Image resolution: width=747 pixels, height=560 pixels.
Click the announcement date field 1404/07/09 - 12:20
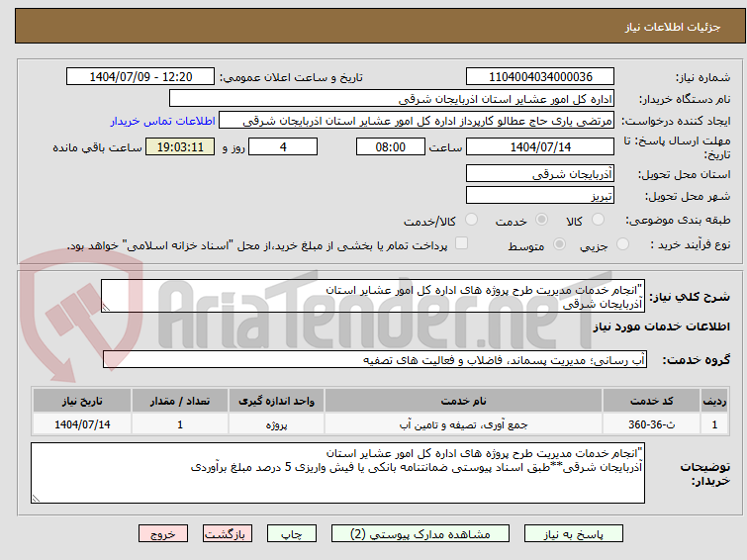coord(140,77)
